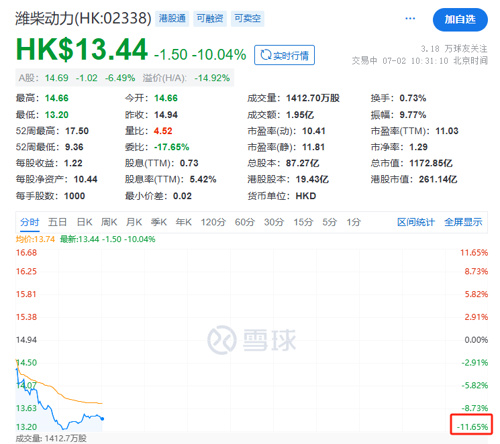This screenshot has width=500, height=444.
Task: Select the 60分 interval tab
Action: tap(245, 222)
